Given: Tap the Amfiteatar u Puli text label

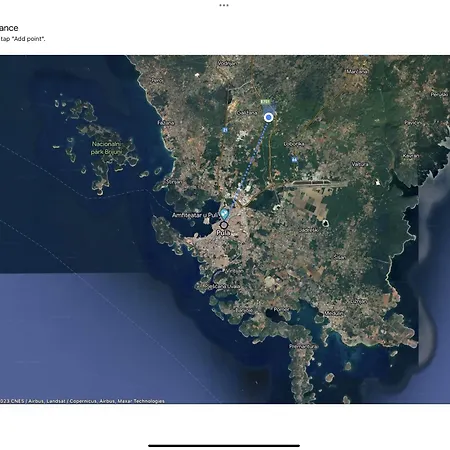Looking at the screenshot, I should click(x=195, y=215).
